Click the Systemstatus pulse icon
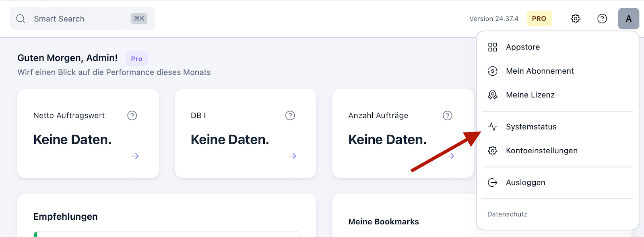This screenshot has width=644, height=237. tap(493, 127)
